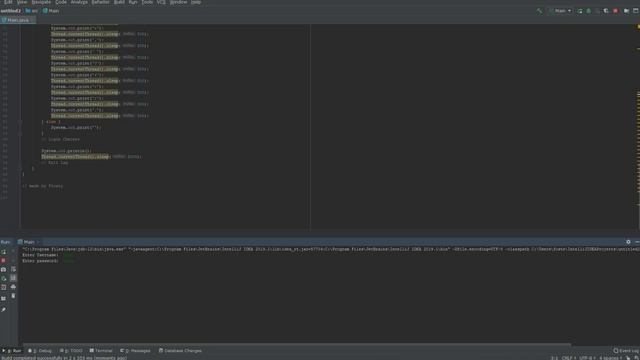Click the Dump Threads camera icon
Image resolution: width=640 pixels, height=360 pixels.
[4, 269]
